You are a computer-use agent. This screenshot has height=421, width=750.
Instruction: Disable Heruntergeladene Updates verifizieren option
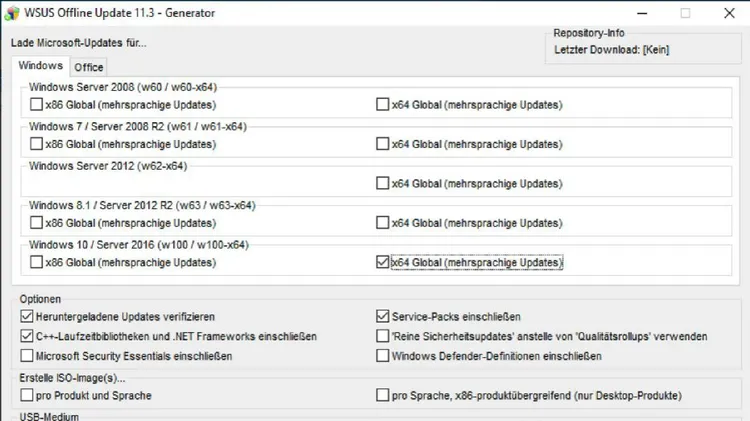pyautogui.click(x=27, y=316)
